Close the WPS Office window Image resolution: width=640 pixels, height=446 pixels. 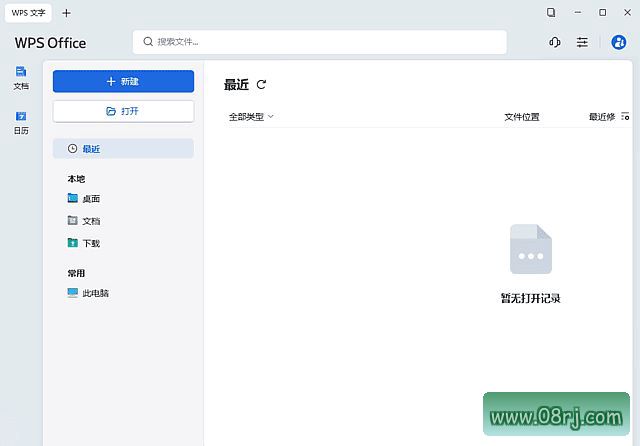(x=627, y=12)
